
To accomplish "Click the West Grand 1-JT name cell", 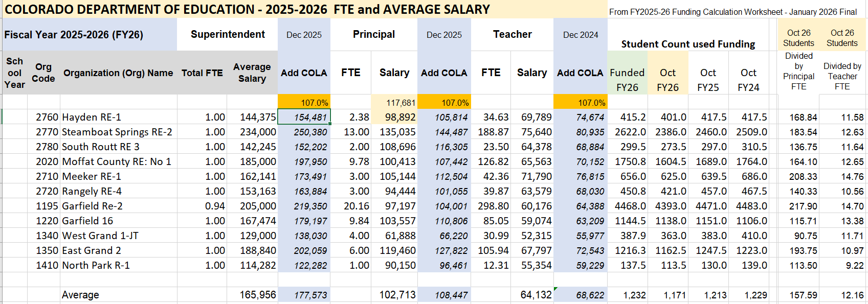I will point(119,236).
